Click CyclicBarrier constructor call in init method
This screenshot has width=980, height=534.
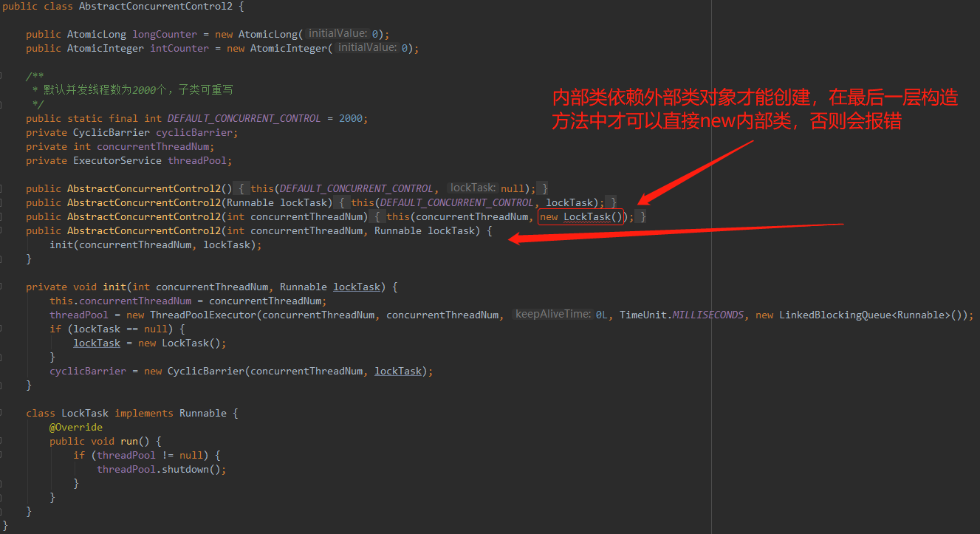(206, 371)
